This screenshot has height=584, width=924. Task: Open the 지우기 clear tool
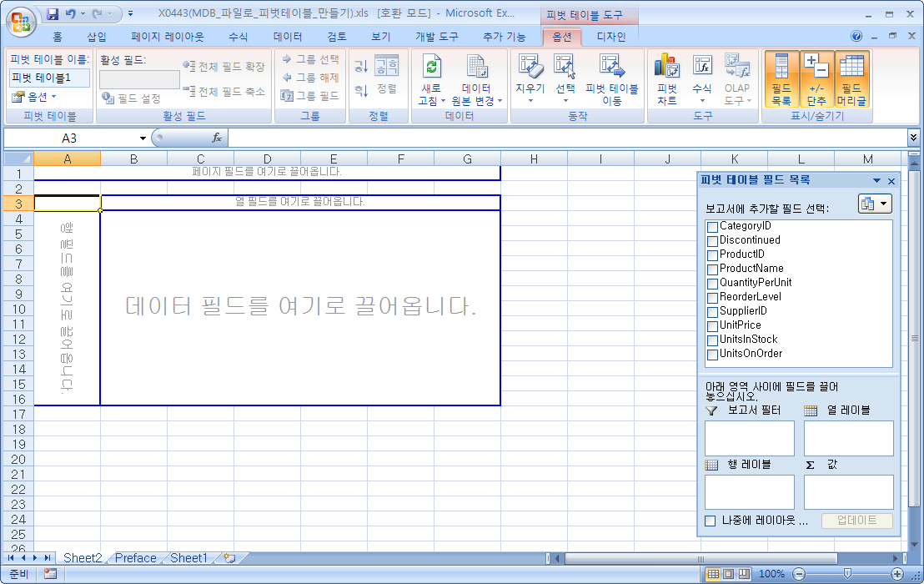[x=530, y=79]
